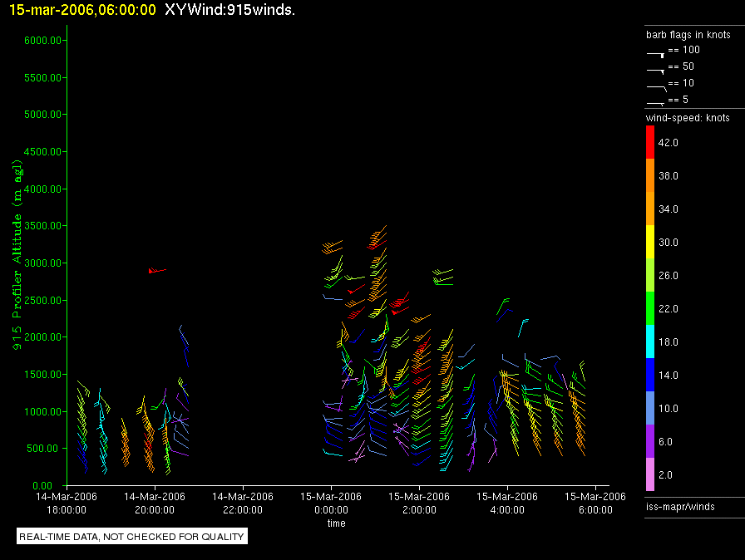The width and height of the screenshot is (745, 560).
Task: Click the 6000.00 altitude axis label
Action: (x=42, y=41)
